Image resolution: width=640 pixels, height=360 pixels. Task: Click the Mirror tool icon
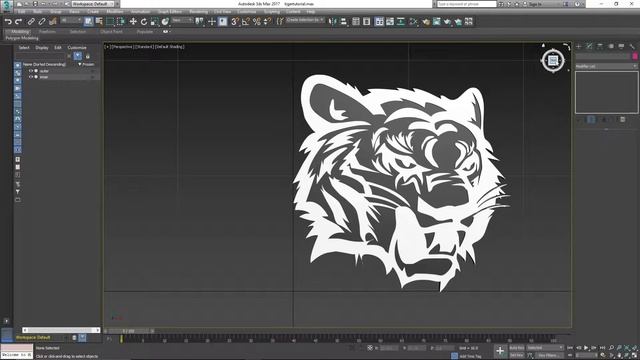click(x=333, y=22)
